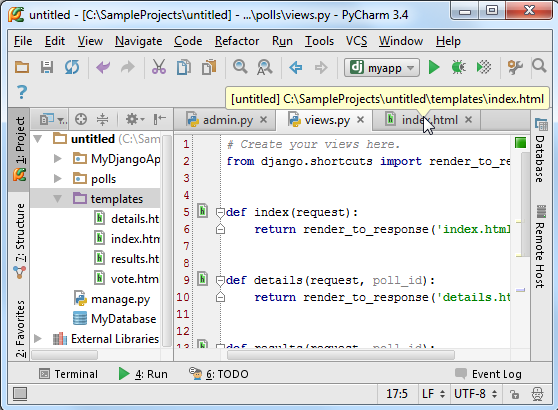Fold the details function at line 9
This screenshot has height=410, width=558.
point(220,281)
